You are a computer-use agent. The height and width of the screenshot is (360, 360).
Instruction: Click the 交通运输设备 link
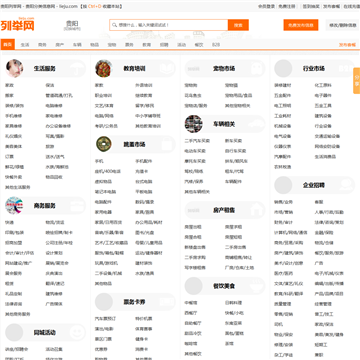[x=327, y=136]
